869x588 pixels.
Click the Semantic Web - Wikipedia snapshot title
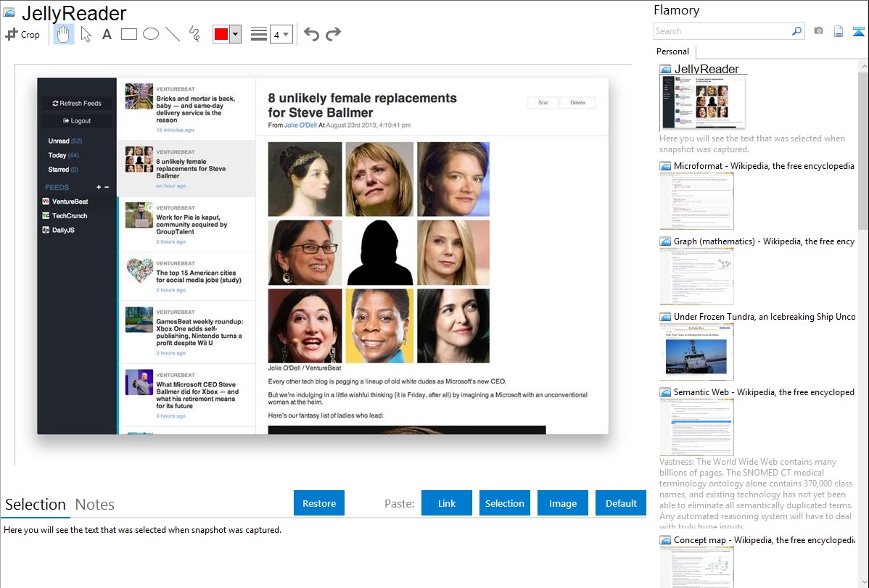tap(764, 392)
